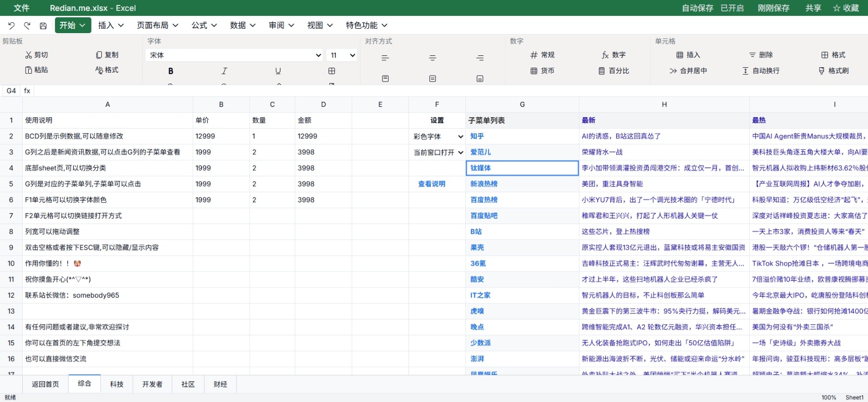Screen dimensions: 868x402
Task: Copy selection with 复制 button
Action: point(107,55)
